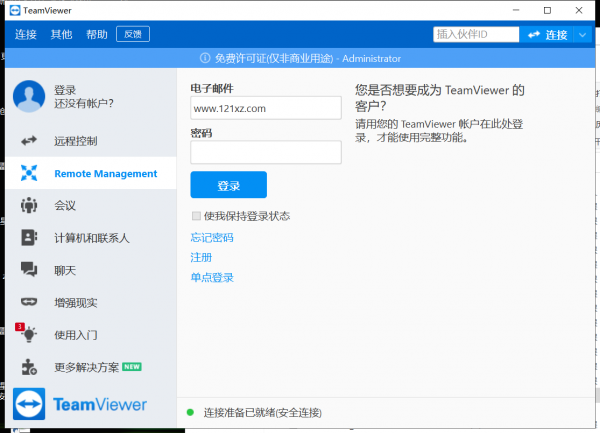Open the 注册 sign-up link
Viewport: 600px width, 433px height.
click(x=201, y=257)
